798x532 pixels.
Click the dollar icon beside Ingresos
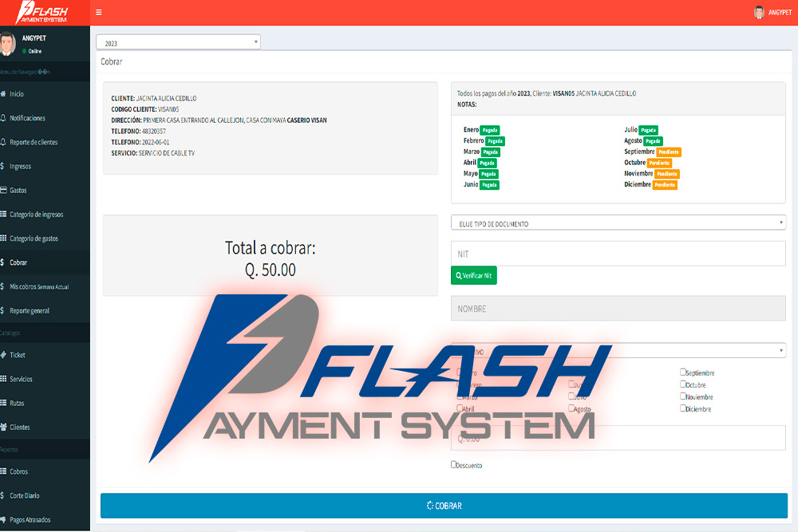point(3,167)
